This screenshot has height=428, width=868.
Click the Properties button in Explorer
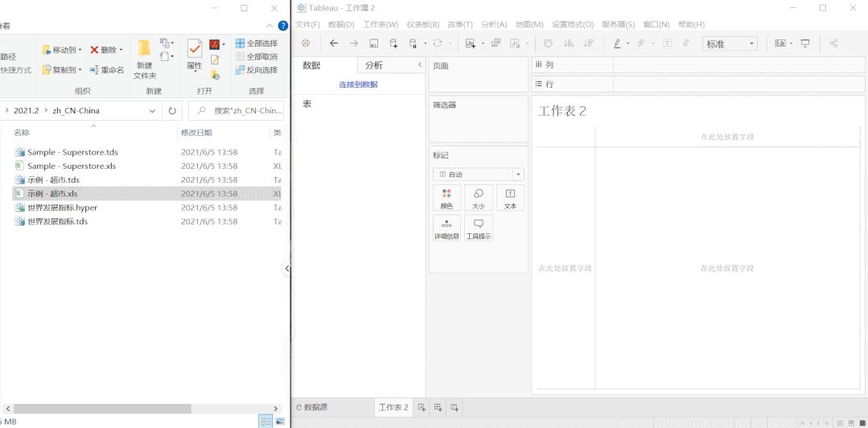195,56
